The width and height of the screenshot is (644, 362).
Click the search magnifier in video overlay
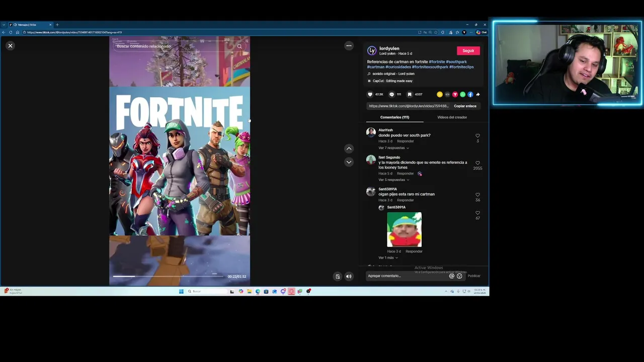pyautogui.click(x=239, y=46)
